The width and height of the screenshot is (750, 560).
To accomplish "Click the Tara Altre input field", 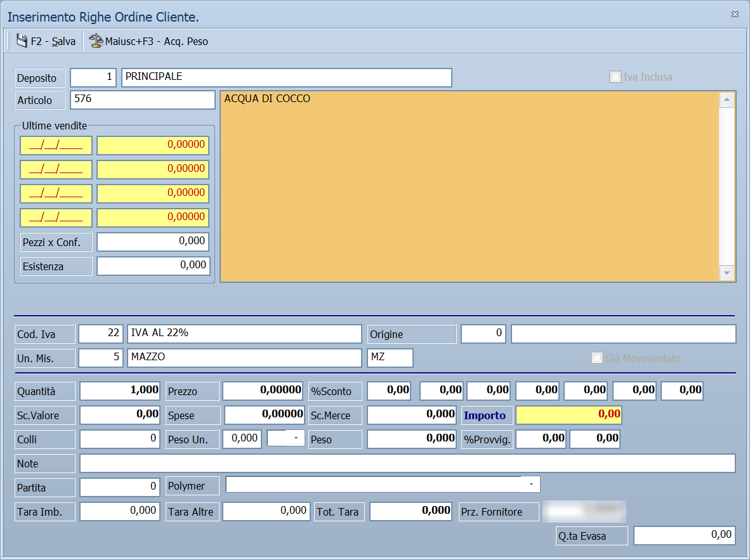I will point(266,511).
